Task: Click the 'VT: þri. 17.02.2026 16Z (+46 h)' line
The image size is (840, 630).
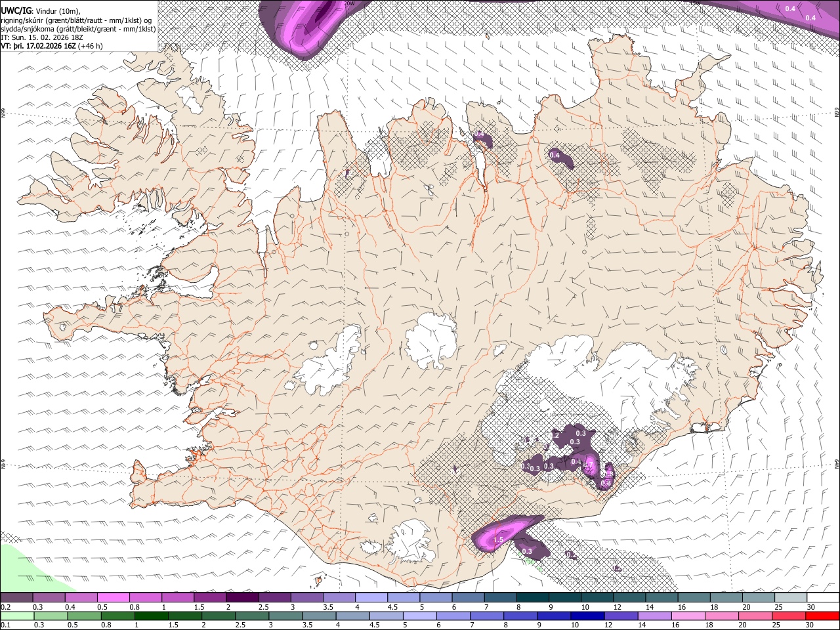Action: click(51, 46)
